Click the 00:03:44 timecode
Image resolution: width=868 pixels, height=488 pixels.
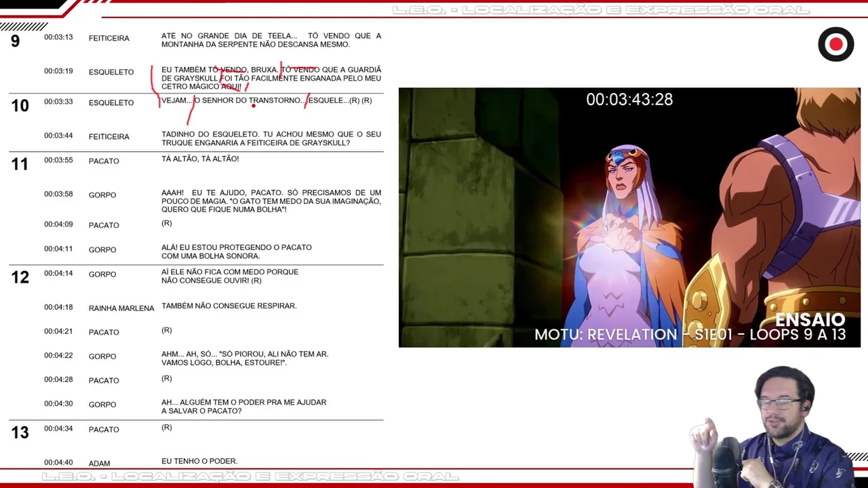click(58, 136)
